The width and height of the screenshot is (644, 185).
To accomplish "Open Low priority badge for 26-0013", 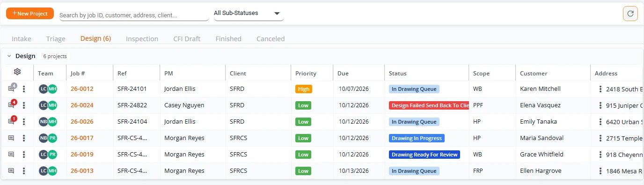I will click(303, 171).
